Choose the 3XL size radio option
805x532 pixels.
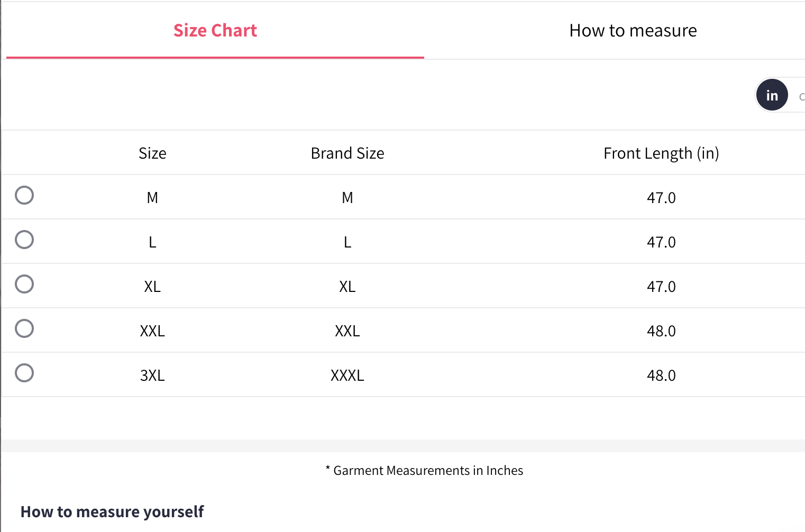point(24,373)
